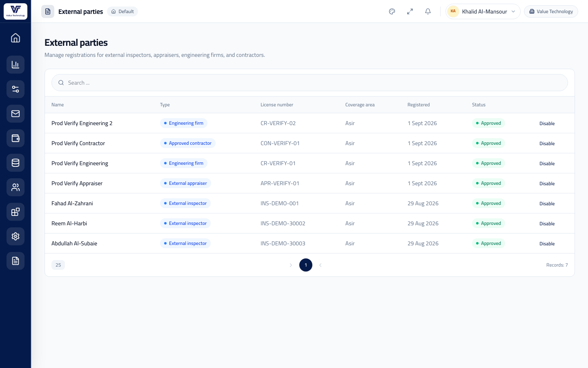Open notifications bell icon
The image size is (588, 368).
click(428, 11)
